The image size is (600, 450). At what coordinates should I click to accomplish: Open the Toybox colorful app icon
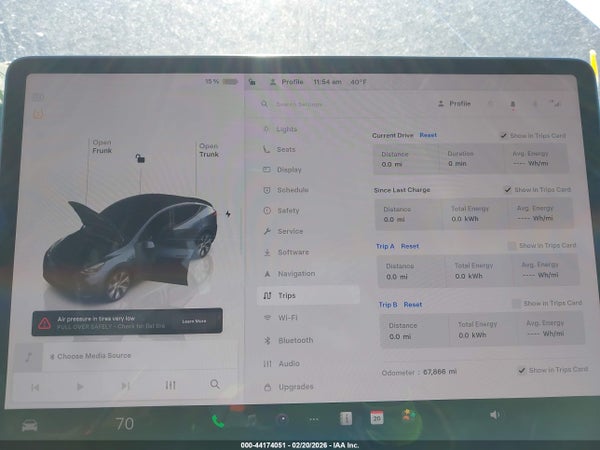point(408,415)
